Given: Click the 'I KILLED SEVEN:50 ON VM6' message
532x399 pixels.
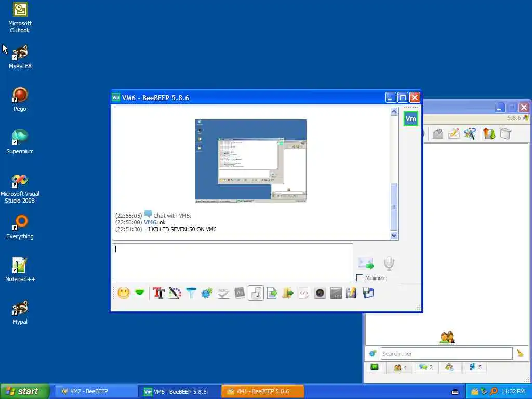Looking at the screenshot, I should [182, 229].
